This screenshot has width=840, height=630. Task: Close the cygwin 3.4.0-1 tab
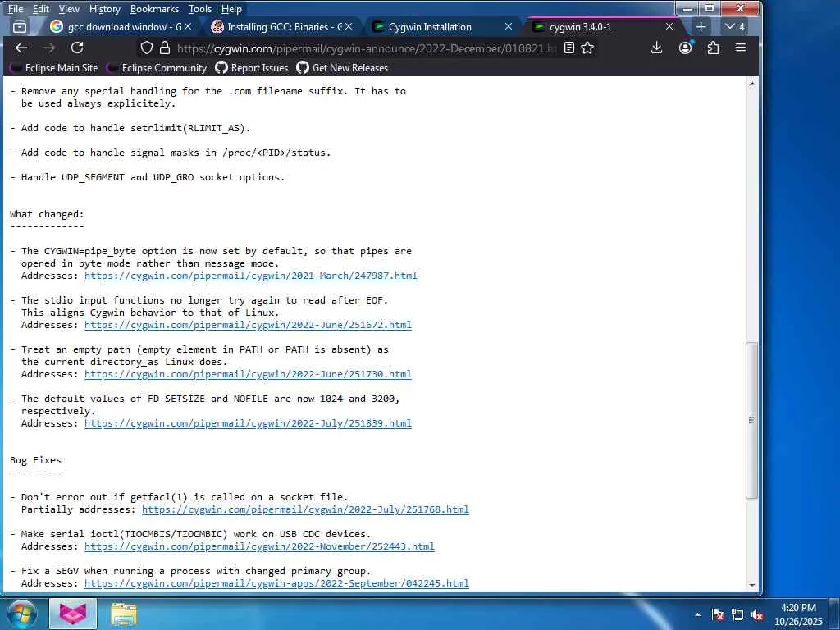coord(669,27)
